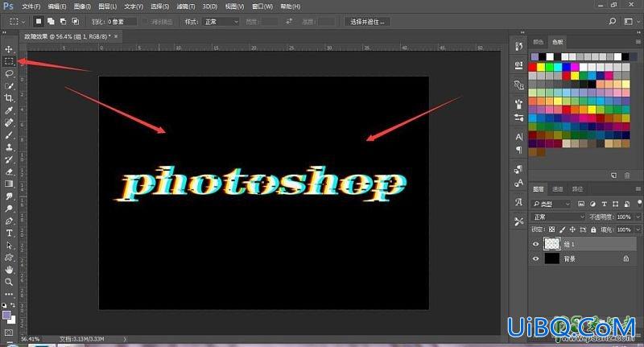This screenshot has height=347, width=644.
Task: Select the Clone Stamp tool
Action: tap(9, 147)
